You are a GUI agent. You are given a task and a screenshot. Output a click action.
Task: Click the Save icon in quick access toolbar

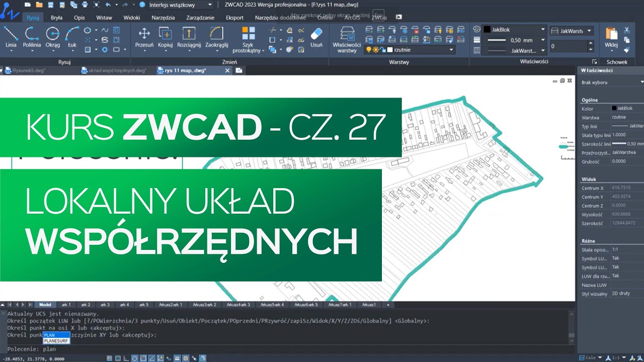[x=50, y=5]
